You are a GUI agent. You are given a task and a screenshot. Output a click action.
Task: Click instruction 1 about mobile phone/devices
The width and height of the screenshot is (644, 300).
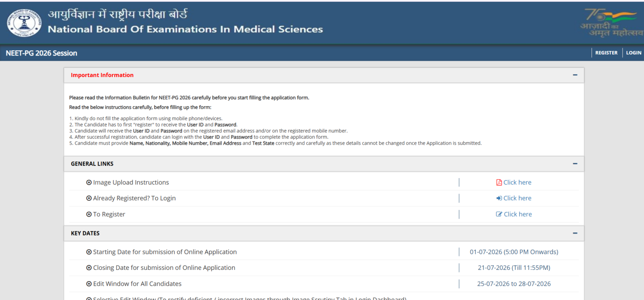[x=145, y=119]
